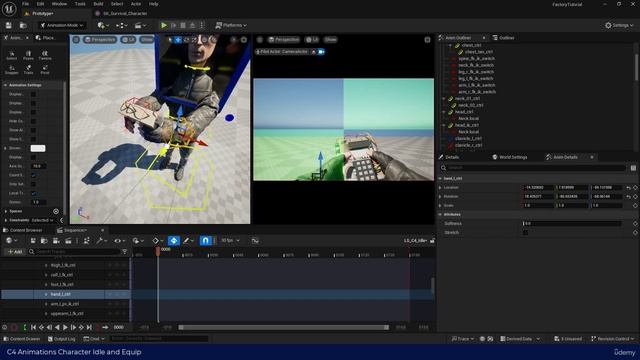Switch to the Outliner tab
Screen dimensions: 640x360
click(x=504, y=38)
